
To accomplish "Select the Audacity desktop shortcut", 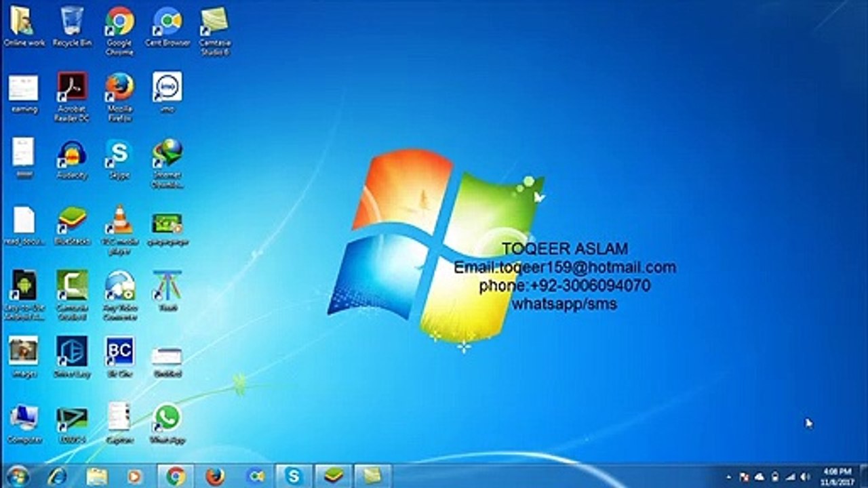I will pyautogui.click(x=72, y=159).
